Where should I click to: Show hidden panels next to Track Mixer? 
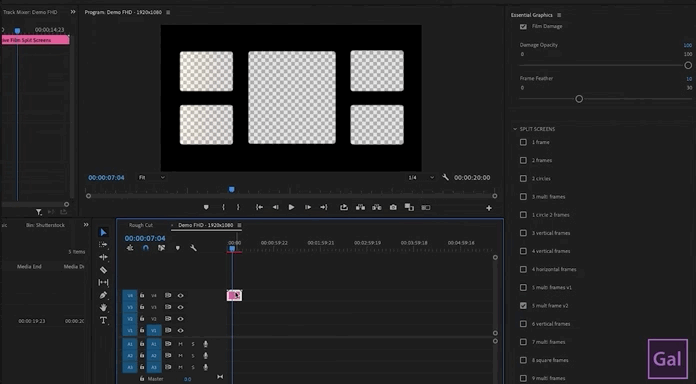click(x=73, y=12)
